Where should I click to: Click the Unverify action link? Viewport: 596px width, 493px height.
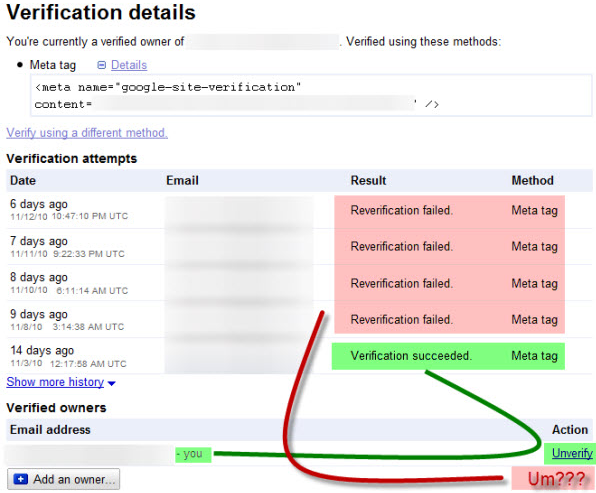(572, 453)
